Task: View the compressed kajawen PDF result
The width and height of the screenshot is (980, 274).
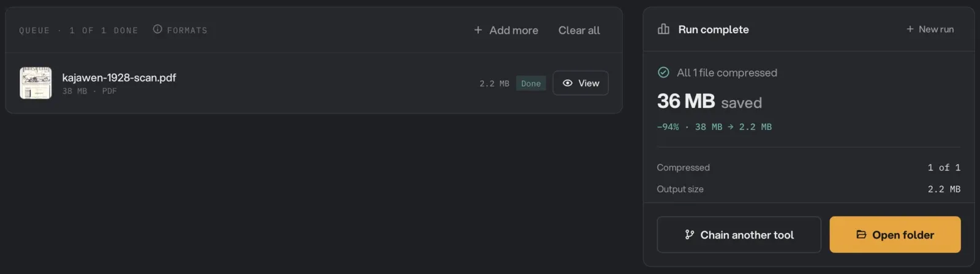Action: tap(581, 83)
